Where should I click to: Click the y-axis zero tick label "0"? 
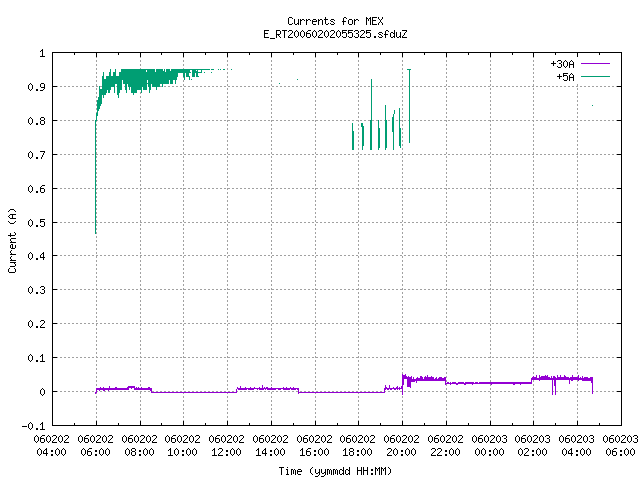[x=42, y=392]
